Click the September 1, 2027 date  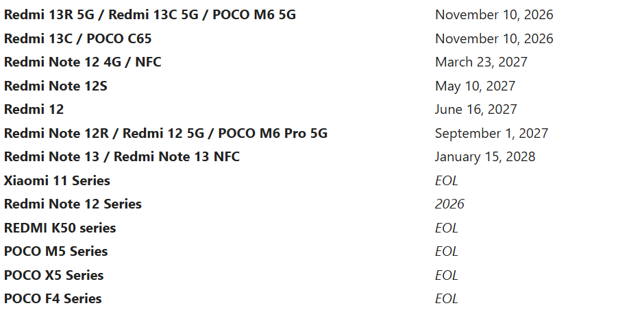click(491, 133)
